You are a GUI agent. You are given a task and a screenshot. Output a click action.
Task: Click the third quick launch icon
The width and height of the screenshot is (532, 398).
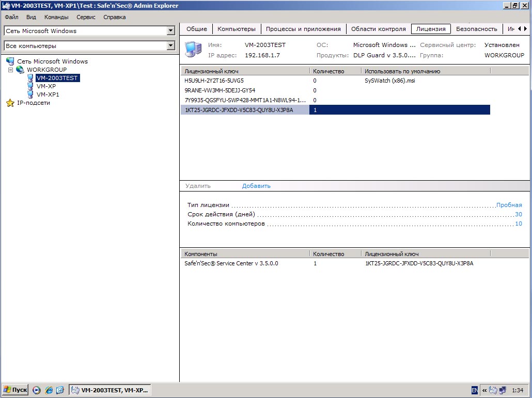pos(60,390)
